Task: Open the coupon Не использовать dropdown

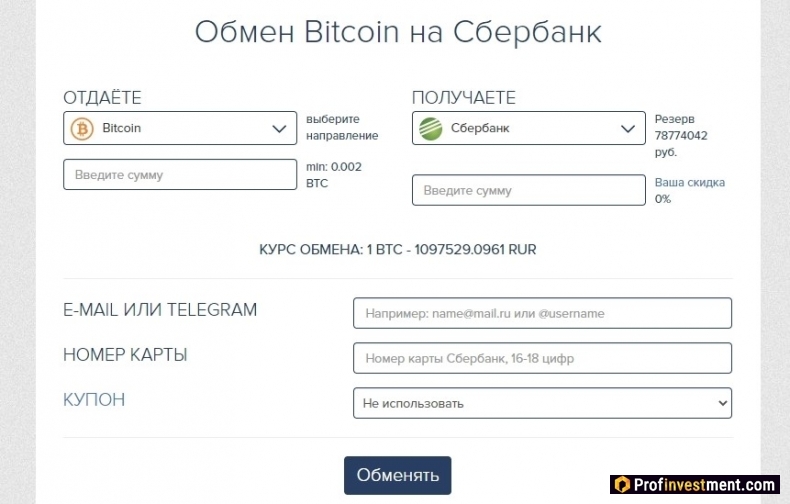Action: [542, 403]
